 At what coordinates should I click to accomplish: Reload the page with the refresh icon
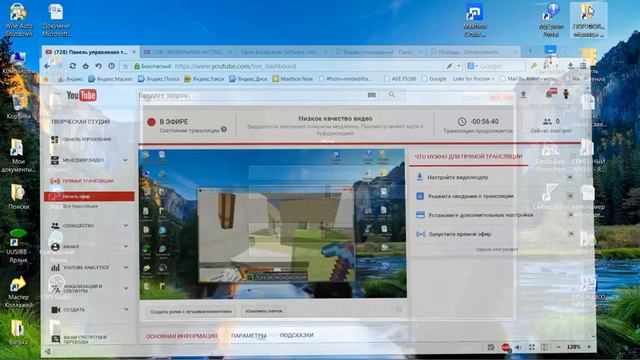pyautogui.click(x=73, y=66)
